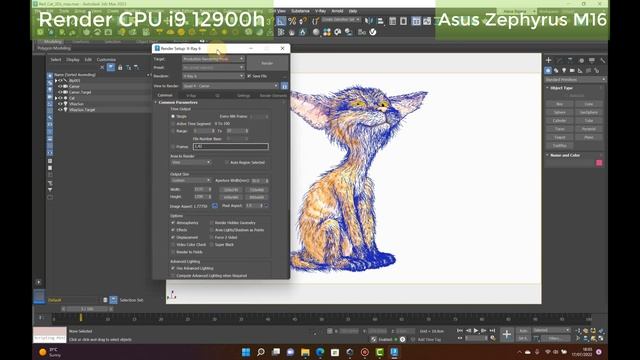Switch to the Settings tab
Viewport: 640px width, 360px height.
pos(243,96)
